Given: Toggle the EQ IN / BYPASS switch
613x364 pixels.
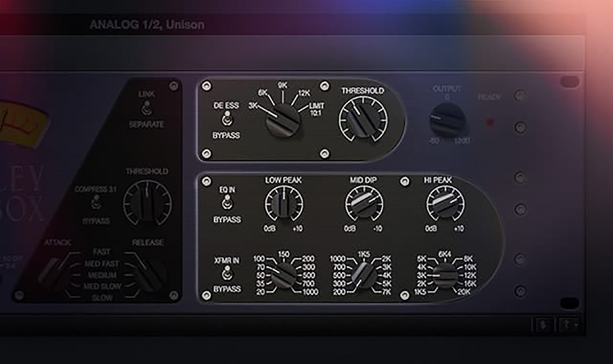Looking at the screenshot, I should (226, 204).
